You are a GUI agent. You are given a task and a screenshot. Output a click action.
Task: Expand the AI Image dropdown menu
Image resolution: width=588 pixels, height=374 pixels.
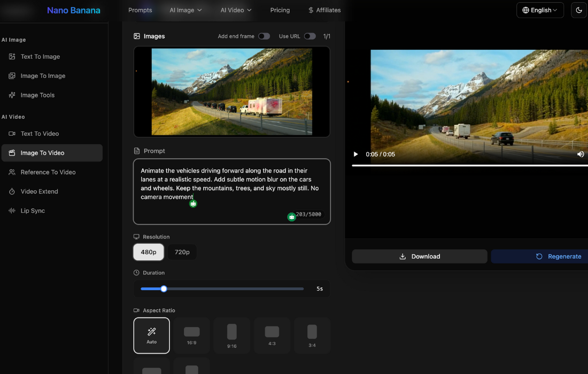(185, 10)
